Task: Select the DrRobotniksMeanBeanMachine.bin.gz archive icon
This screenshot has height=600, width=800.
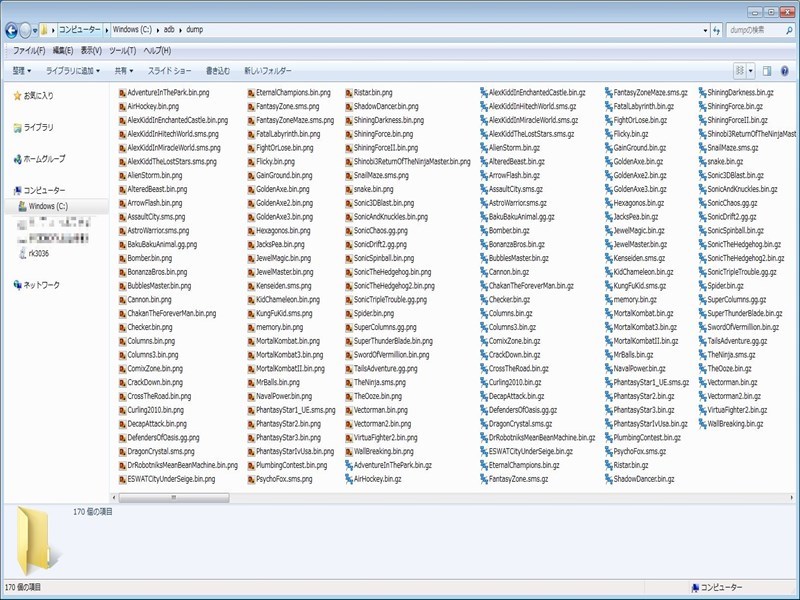Action: click(484, 438)
